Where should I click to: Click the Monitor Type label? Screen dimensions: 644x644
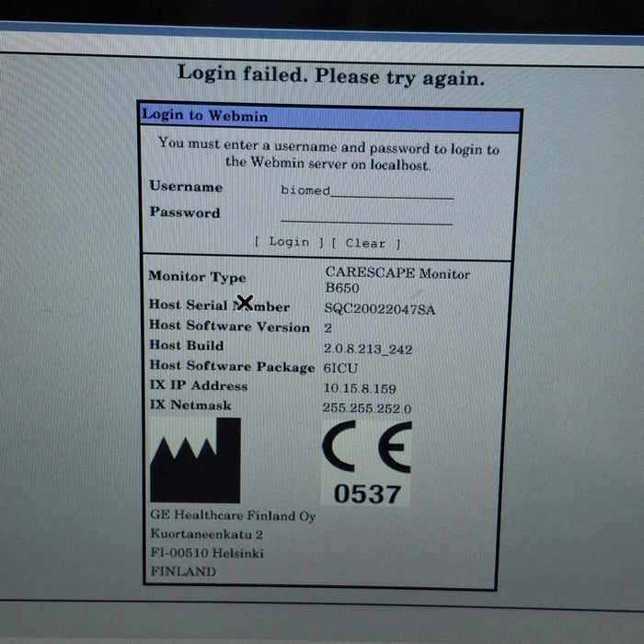pyautogui.click(x=197, y=277)
